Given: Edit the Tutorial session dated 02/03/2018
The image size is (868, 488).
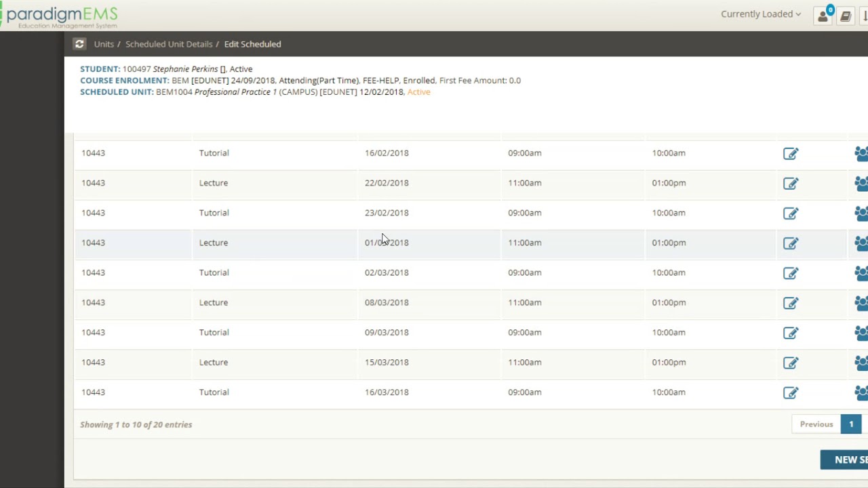Looking at the screenshot, I should point(791,273).
